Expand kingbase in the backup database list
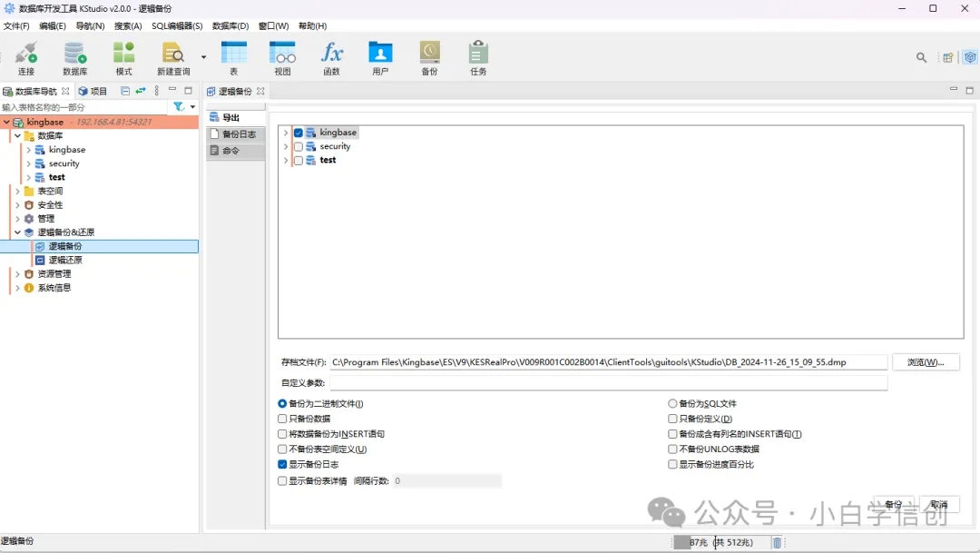The height and width of the screenshot is (553, 980). pos(286,133)
